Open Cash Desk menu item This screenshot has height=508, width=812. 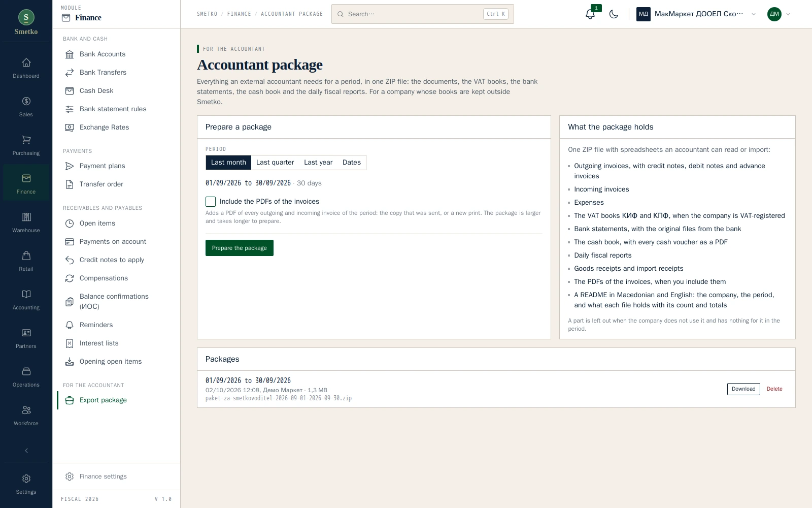116,91
